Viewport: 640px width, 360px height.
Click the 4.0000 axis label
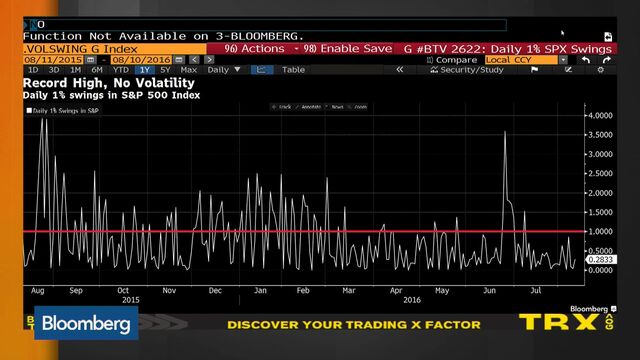click(600, 116)
